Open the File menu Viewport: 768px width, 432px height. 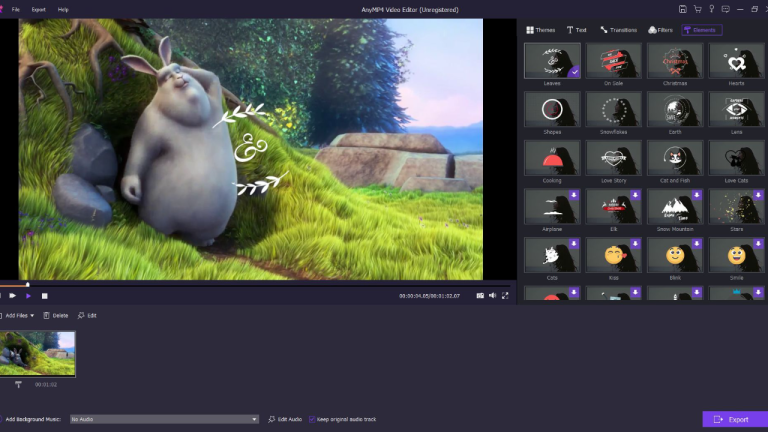click(x=16, y=9)
